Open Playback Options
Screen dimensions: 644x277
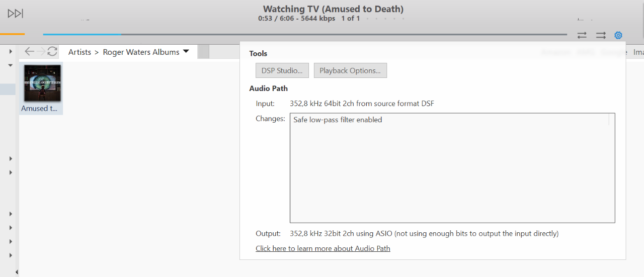(350, 70)
